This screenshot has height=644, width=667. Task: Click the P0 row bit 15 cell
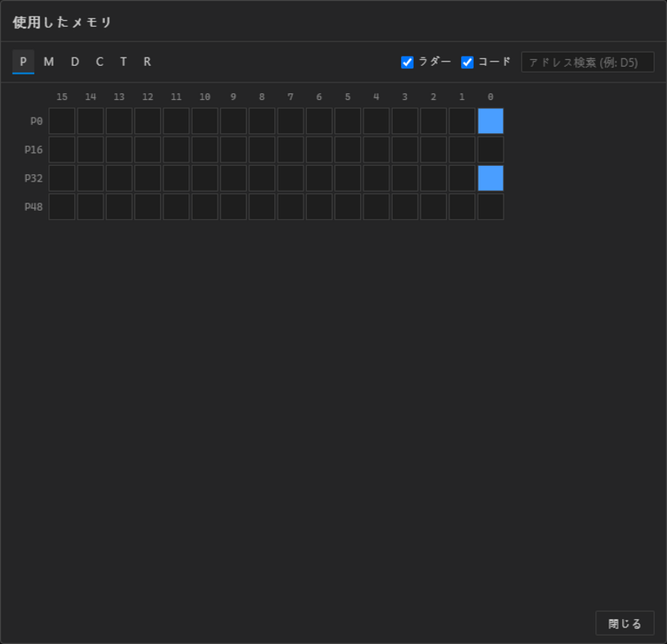62,121
